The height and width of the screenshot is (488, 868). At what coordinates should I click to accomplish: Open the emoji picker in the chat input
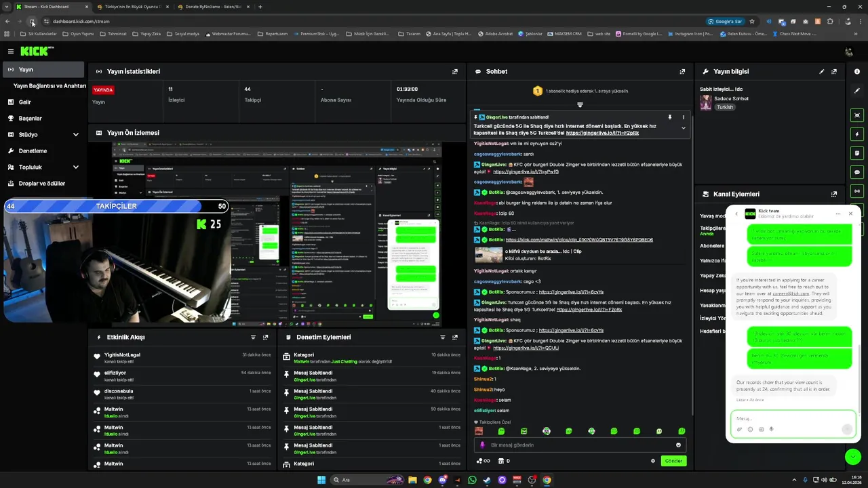(678, 445)
